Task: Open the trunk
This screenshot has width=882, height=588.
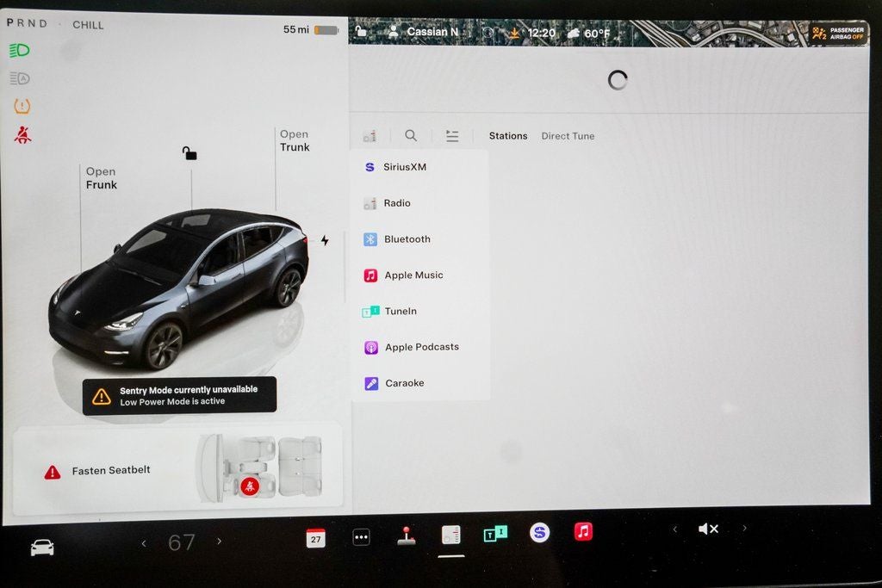Action: click(x=294, y=140)
